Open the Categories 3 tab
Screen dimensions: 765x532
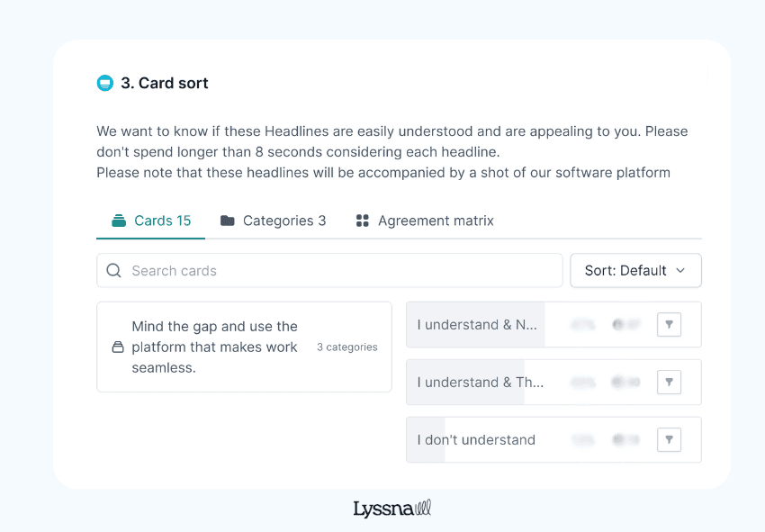(x=274, y=221)
